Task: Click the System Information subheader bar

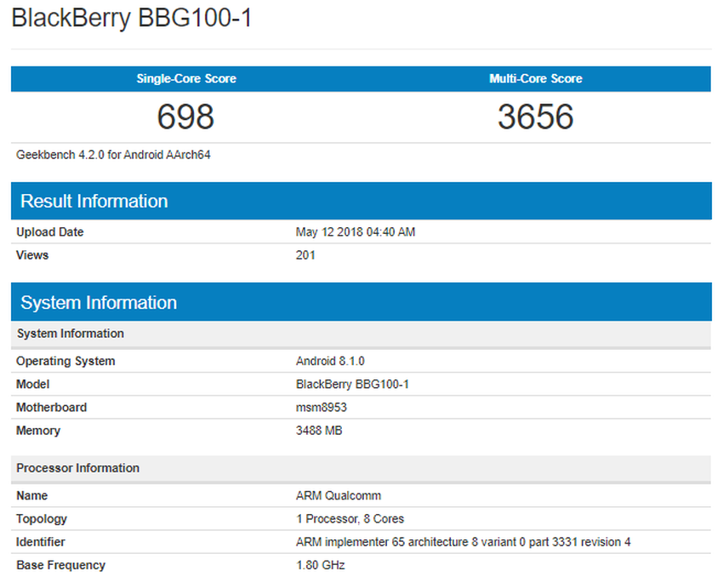Action: pos(70,334)
